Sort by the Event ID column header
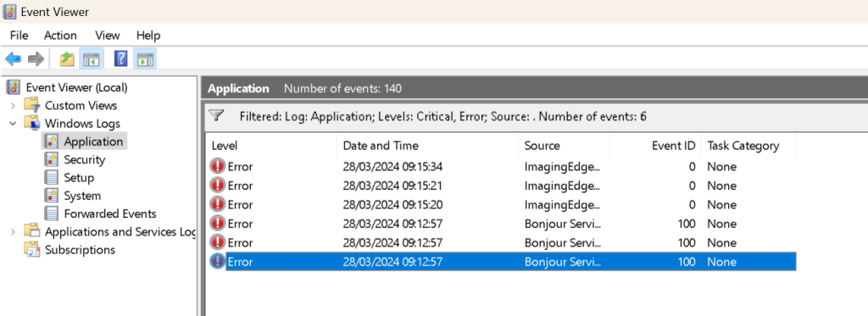Screen dimensions: 868x316 click(655, 146)
